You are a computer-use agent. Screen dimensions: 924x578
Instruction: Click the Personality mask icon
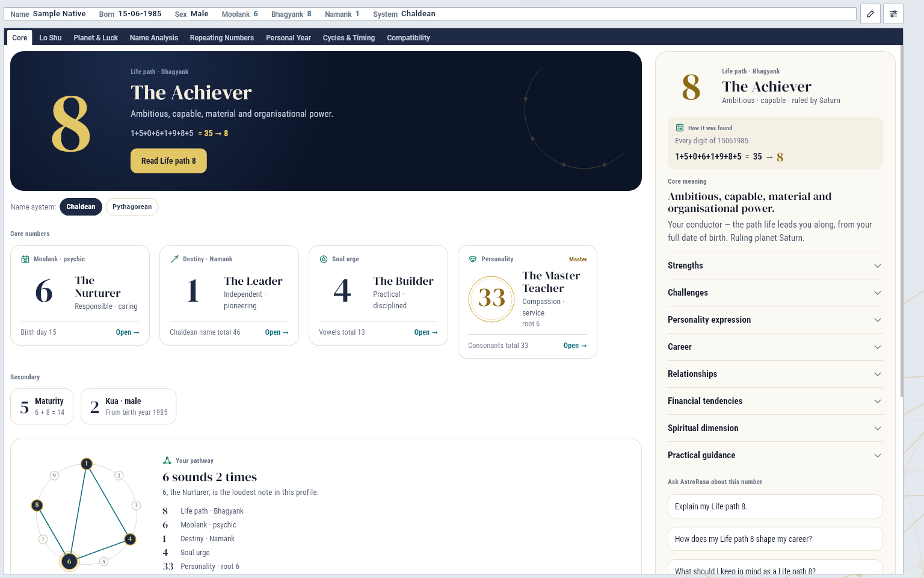pyautogui.click(x=473, y=259)
